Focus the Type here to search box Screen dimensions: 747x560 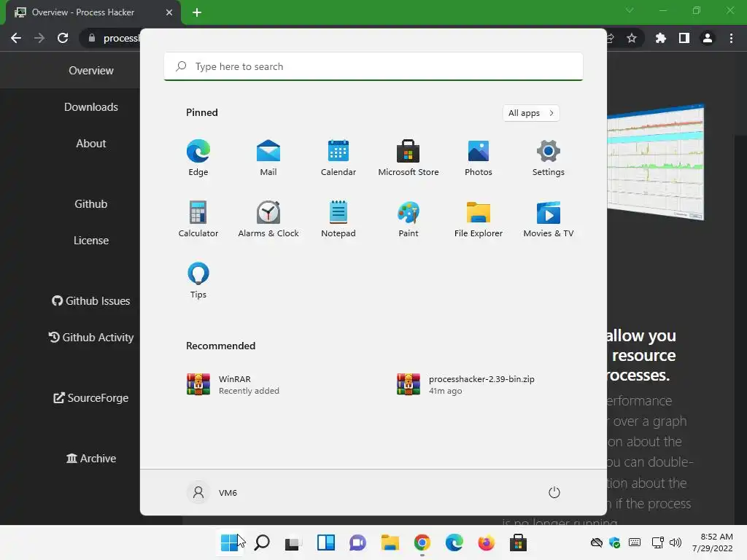373,66
